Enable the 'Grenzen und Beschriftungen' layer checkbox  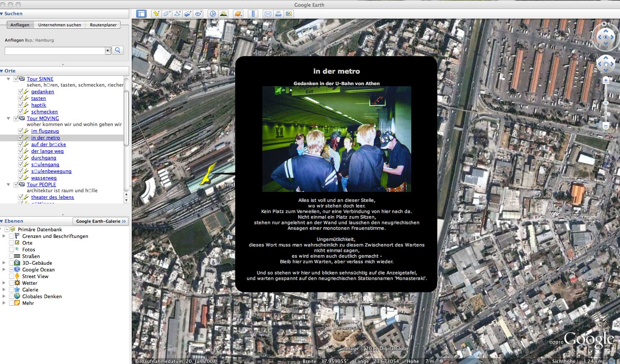(x=12, y=236)
